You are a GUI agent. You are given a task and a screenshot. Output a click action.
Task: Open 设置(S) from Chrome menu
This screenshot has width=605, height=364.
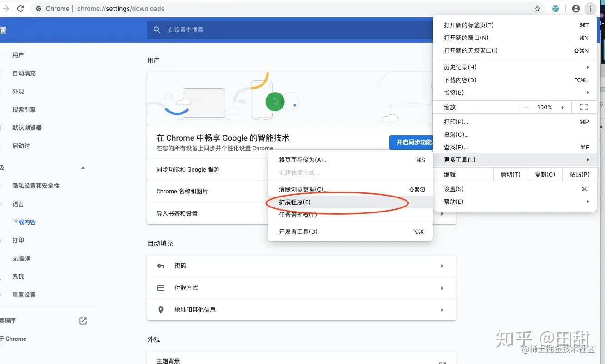click(515, 189)
